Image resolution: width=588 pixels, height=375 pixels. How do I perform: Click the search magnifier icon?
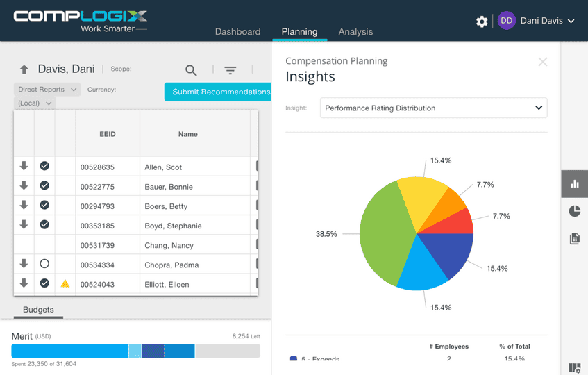tap(191, 70)
